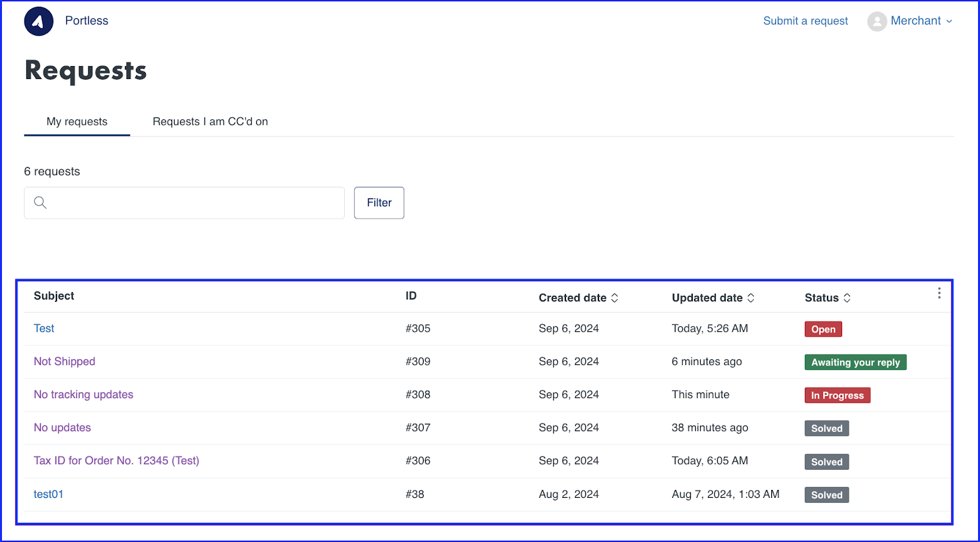Click ID cell #38
Image resolution: width=980 pixels, height=542 pixels.
tap(415, 494)
